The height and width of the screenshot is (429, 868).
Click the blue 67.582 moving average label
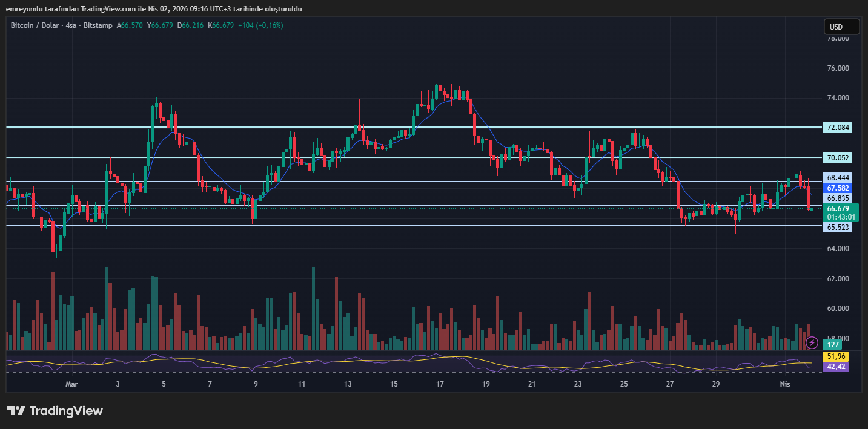tap(838, 188)
